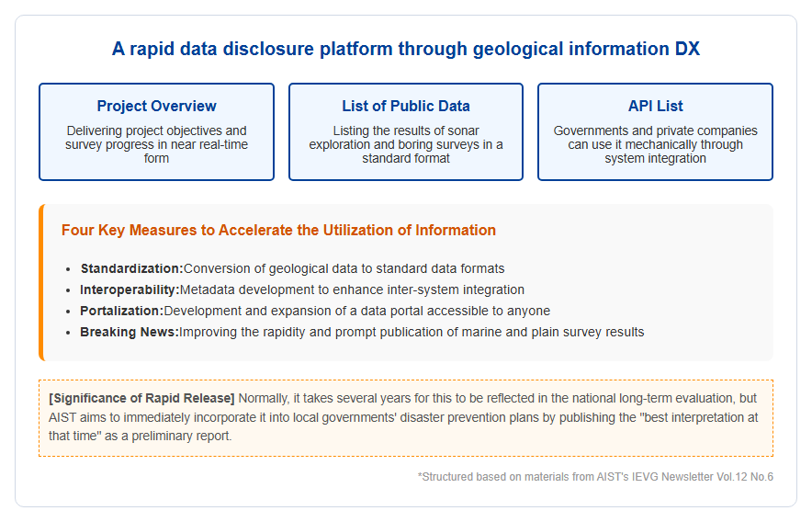
Task: Open the Project Overview card
Action: pyautogui.click(x=156, y=131)
